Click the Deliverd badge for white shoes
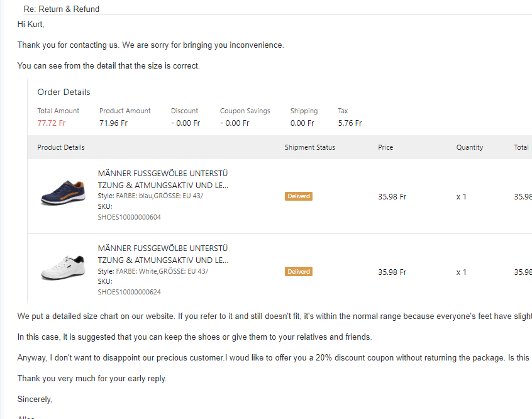 click(299, 272)
